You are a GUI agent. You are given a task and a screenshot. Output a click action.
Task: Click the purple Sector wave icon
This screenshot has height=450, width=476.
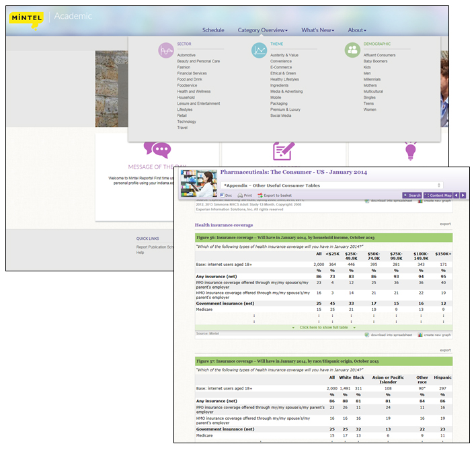[166, 50]
